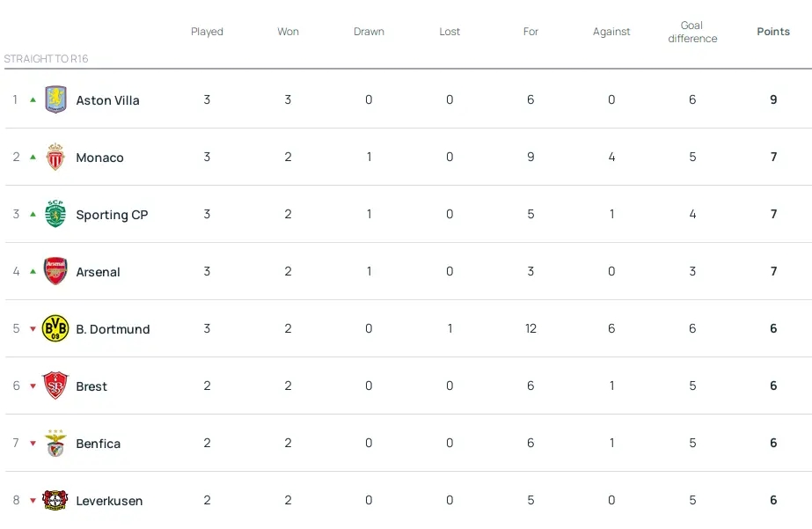Click the Played column header
The image size is (812, 529).
(x=207, y=32)
